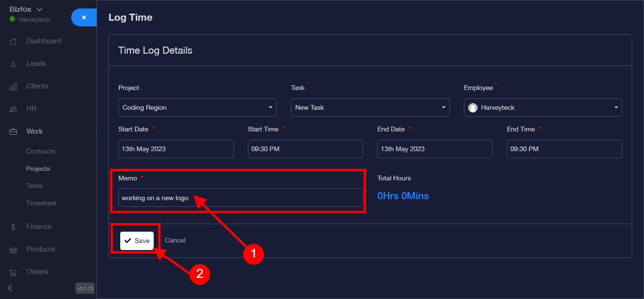Image resolution: width=644 pixels, height=299 pixels.
Task: Click the HR people icon
Action: coord(13,109)
